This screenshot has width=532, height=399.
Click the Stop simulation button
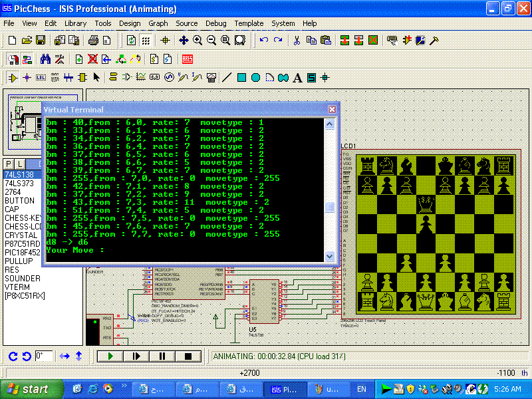(x=188, y=356)
